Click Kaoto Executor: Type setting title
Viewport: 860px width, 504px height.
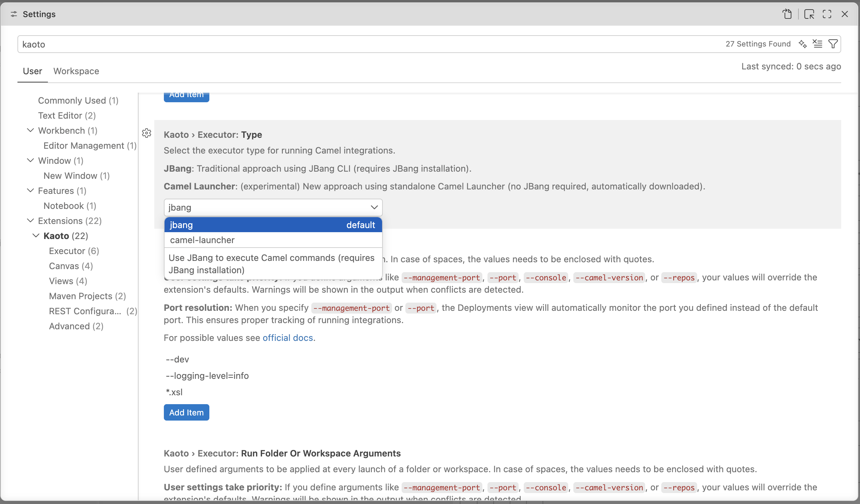pyautogui.click(x=213, y=135)
